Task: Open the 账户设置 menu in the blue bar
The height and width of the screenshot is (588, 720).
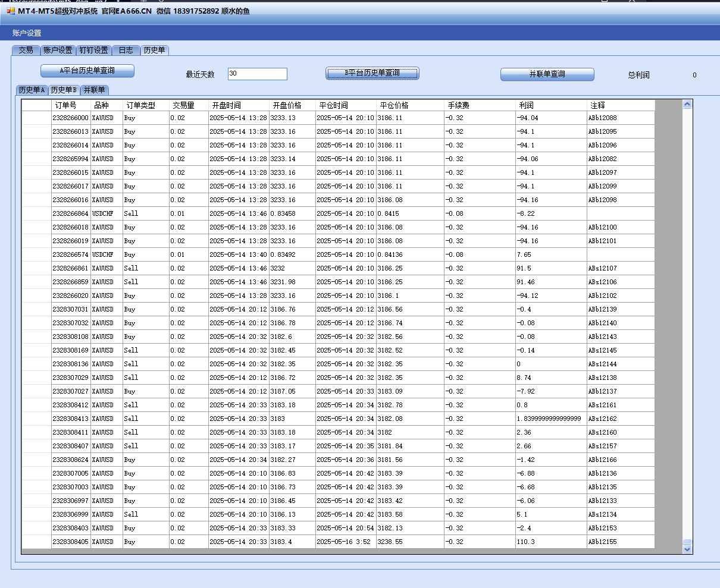Action: 27,33
